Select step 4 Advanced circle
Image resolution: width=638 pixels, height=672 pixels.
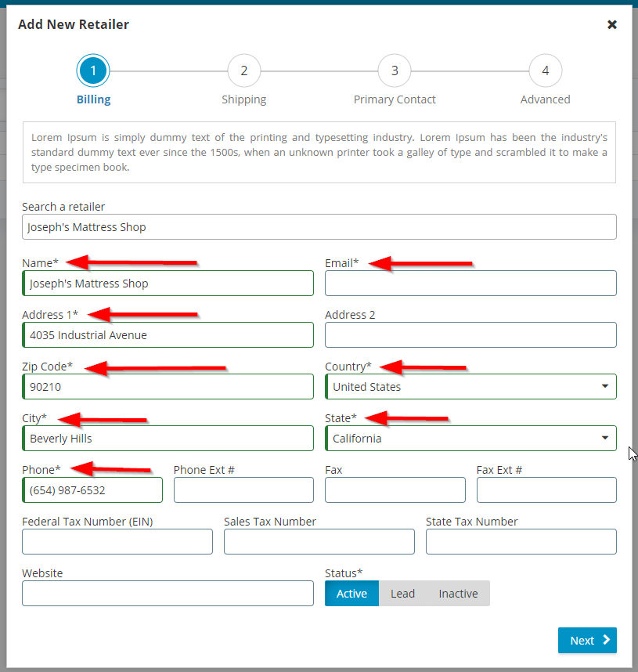click(x=546, y=70)
